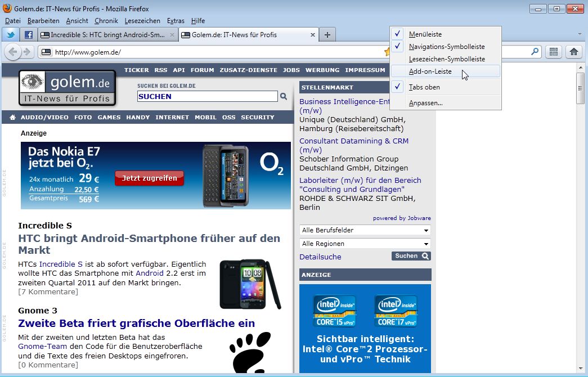Image resolution: width=588 pixels, height=377 pixels.
Task: Open the homepage with the Home icon
Action: coord(573,51)
